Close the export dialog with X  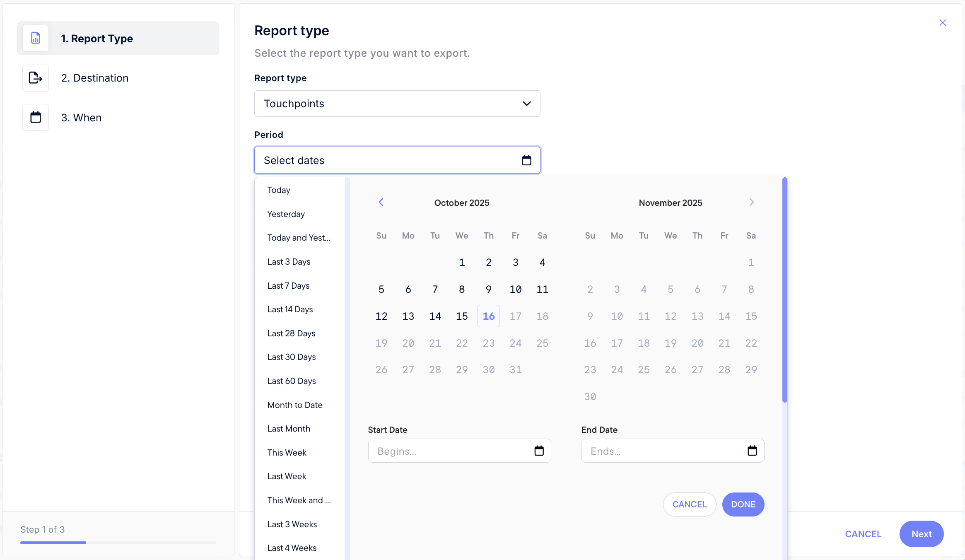click(943, 23)
